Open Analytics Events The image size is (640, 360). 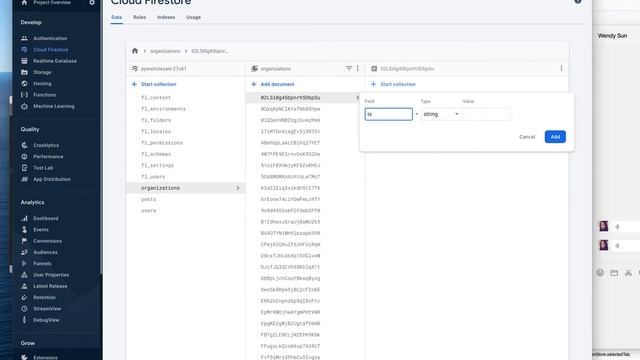point(41,230)
